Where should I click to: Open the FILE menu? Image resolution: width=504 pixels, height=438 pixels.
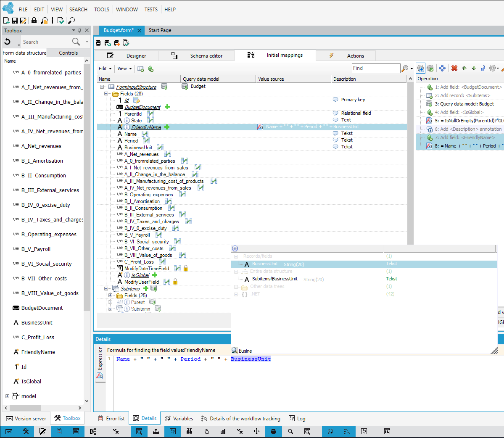point(23,10)
